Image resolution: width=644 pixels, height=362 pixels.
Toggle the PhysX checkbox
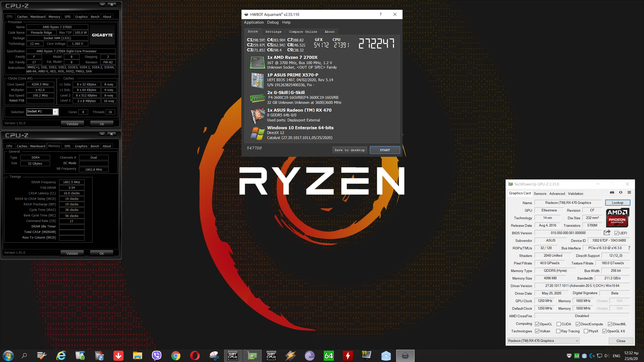click(x=586, y=331)
